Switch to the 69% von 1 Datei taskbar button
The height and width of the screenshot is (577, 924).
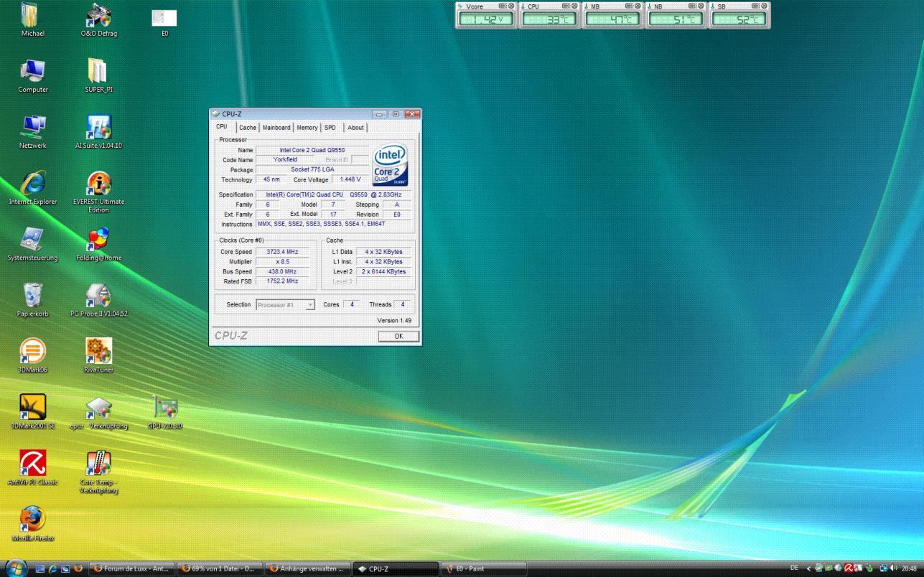[x=220, y=568]
